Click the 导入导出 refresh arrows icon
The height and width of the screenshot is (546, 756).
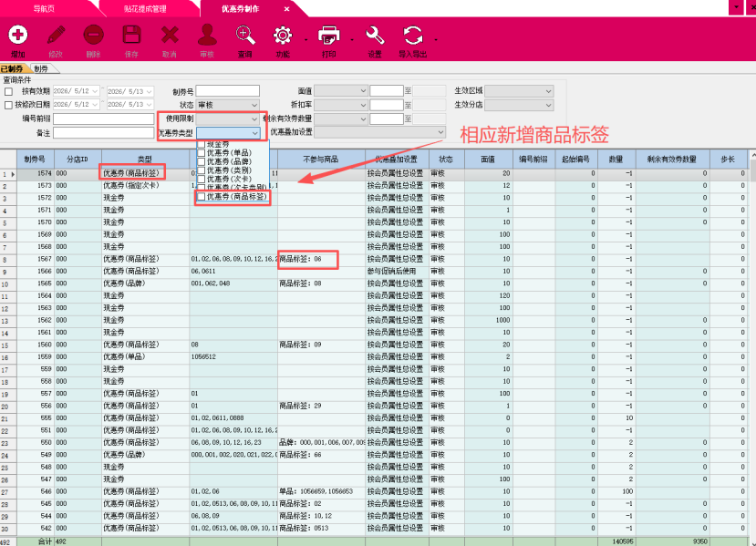413,36
